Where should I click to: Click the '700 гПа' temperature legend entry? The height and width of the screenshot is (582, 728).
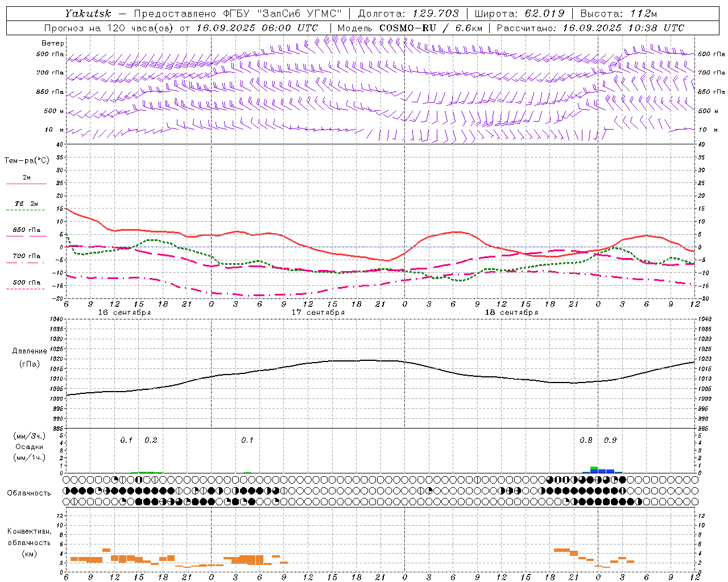point(26,256)
